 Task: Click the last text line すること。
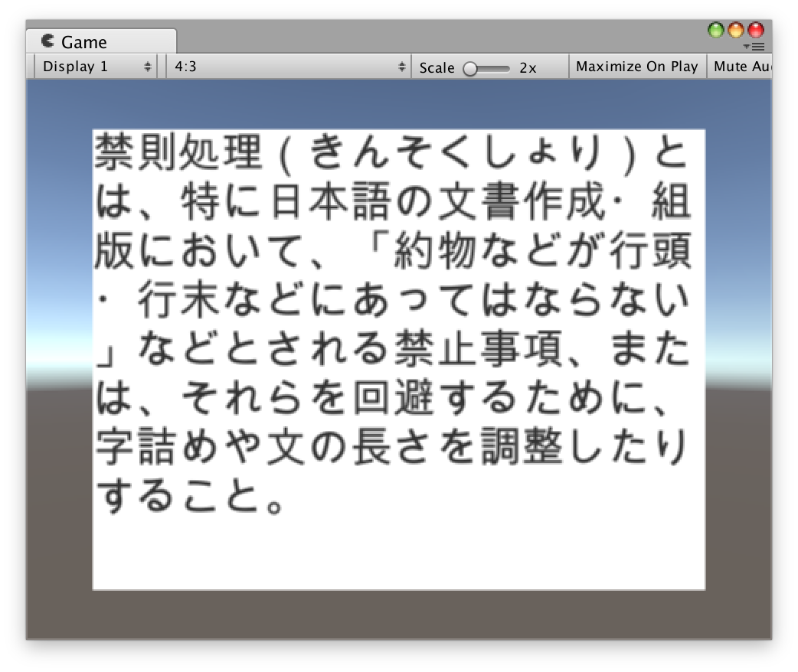pos(191,495)
